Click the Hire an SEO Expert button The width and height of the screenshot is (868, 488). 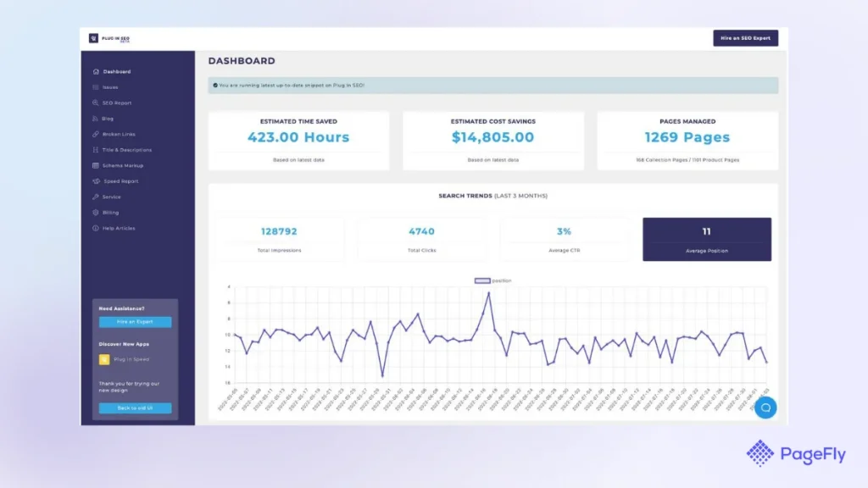pyautogui.click(x=745, y=38)
